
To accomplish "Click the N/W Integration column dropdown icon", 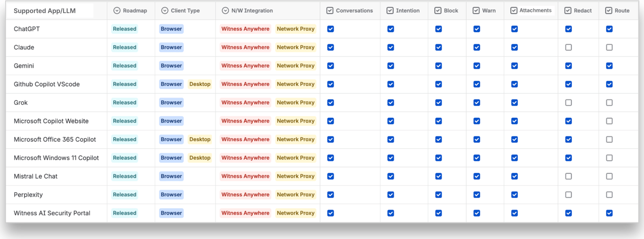I will tap(225, 10).
